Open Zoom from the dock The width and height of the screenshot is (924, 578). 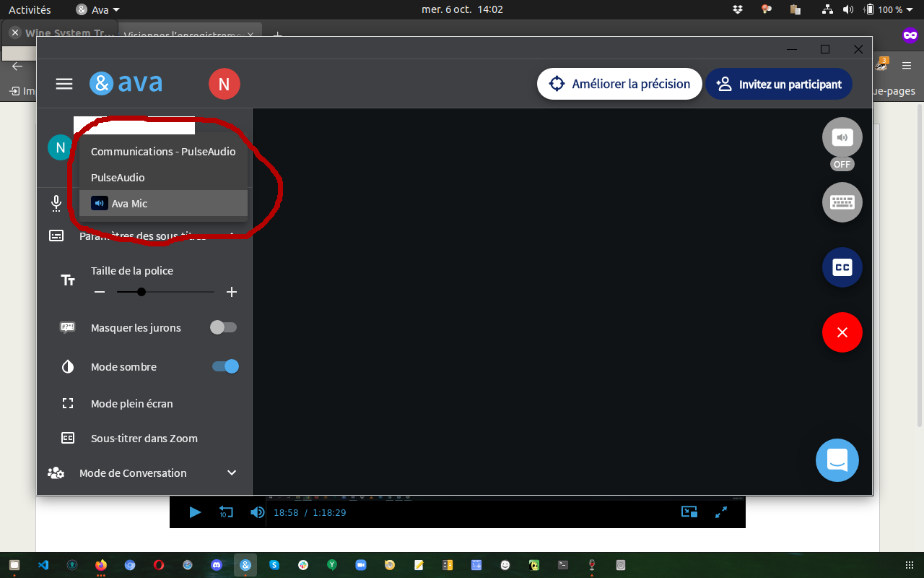click(361, 564)
